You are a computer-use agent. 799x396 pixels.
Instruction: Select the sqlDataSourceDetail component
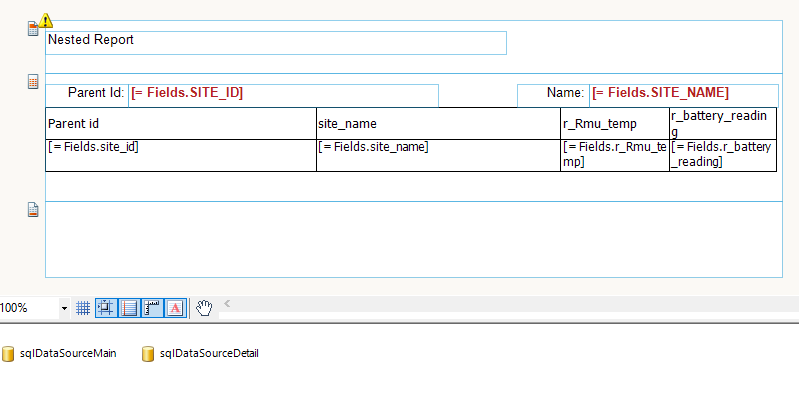tap(200, 353)
